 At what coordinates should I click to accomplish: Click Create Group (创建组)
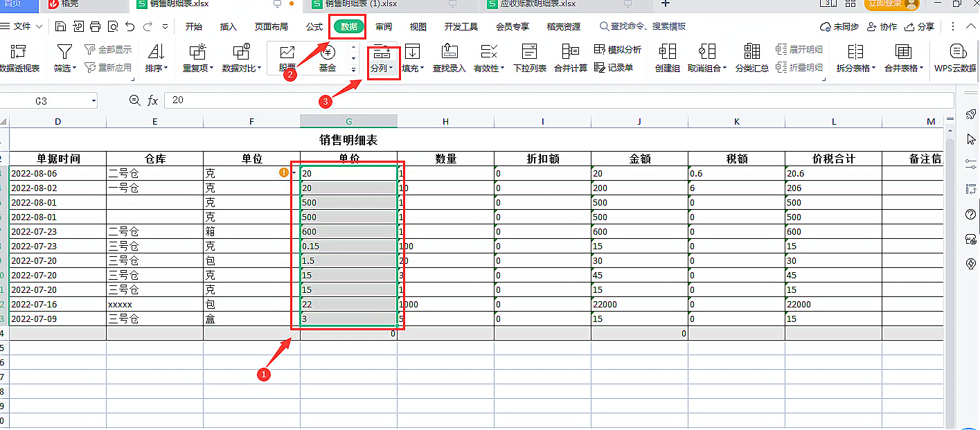coord(668,58)
